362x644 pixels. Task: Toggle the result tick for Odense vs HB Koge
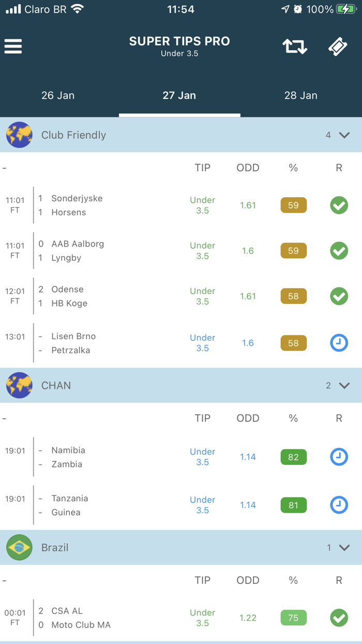coord(339,296)
